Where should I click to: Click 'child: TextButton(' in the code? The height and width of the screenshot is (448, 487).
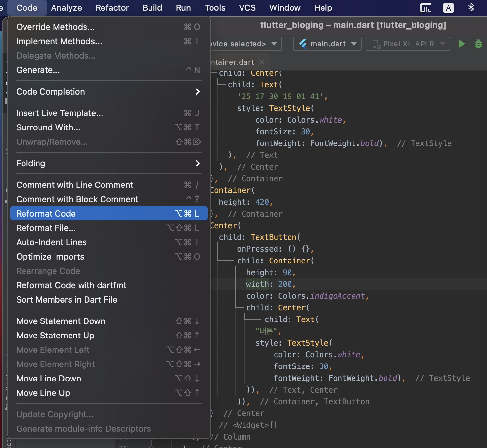click(x=259, y=237)
